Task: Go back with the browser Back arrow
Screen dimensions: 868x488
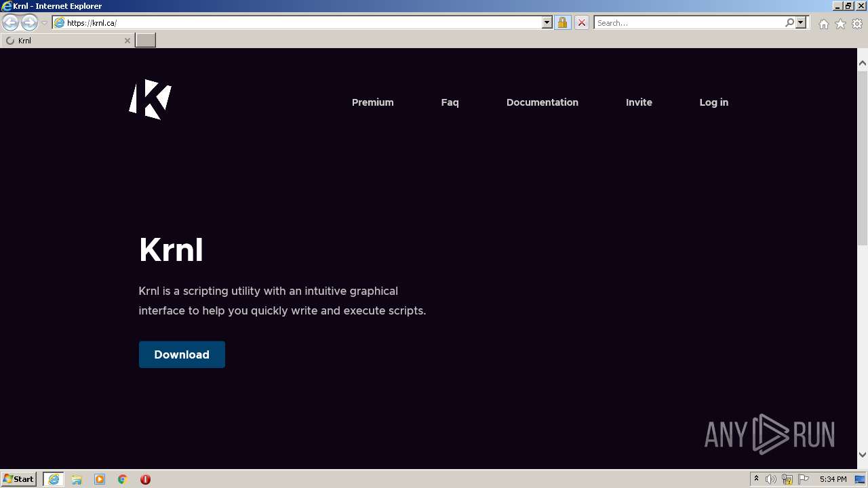Action: [10, 22]
